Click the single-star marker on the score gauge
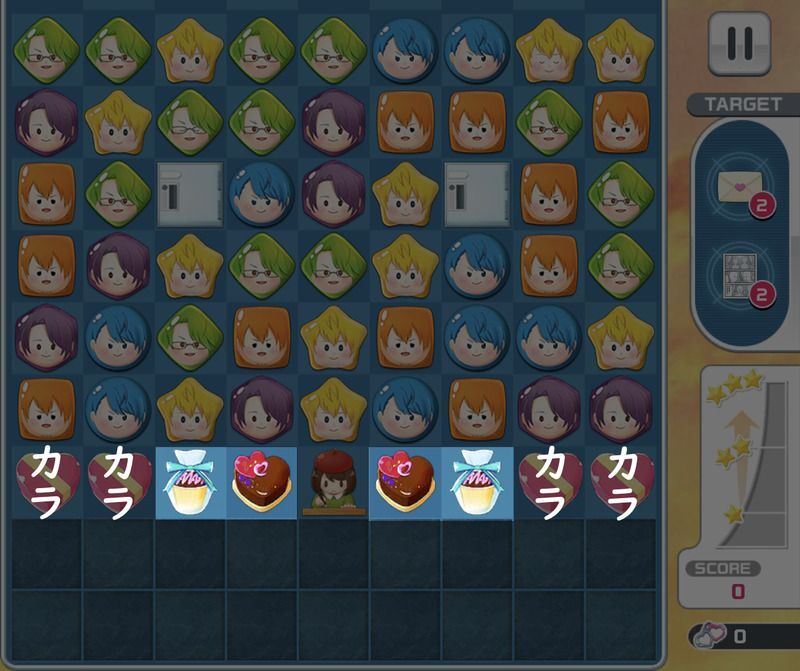The height and width of the screenshot is (671, 800). (x=734, y=513)
